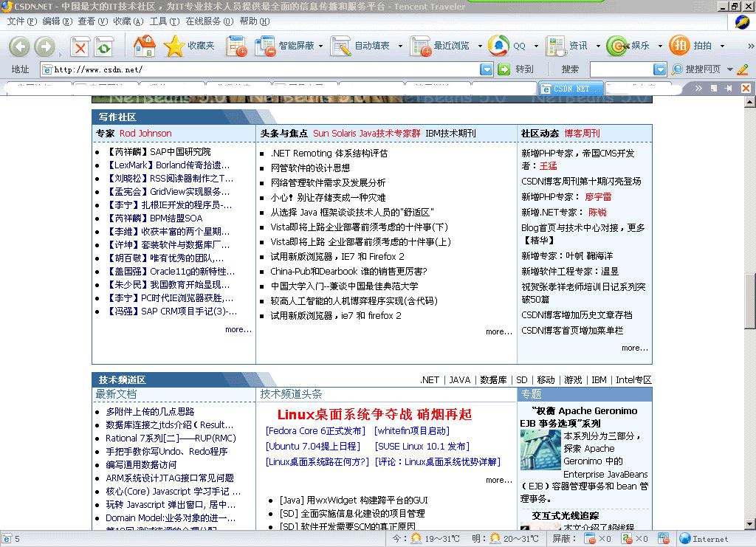Open the .NET Remoting 体系结构评估 article
The width and height of the screenshot is (756, 547).
[329, 154]
